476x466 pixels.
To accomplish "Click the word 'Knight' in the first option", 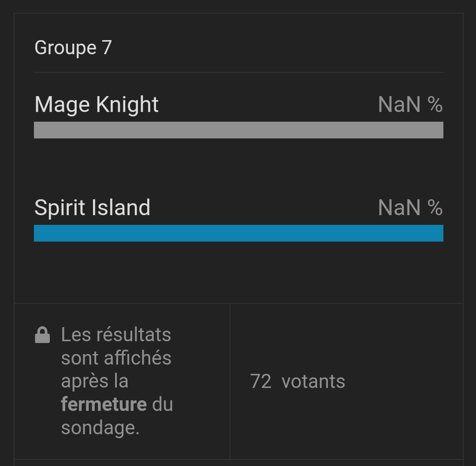I will pos(127,105).
